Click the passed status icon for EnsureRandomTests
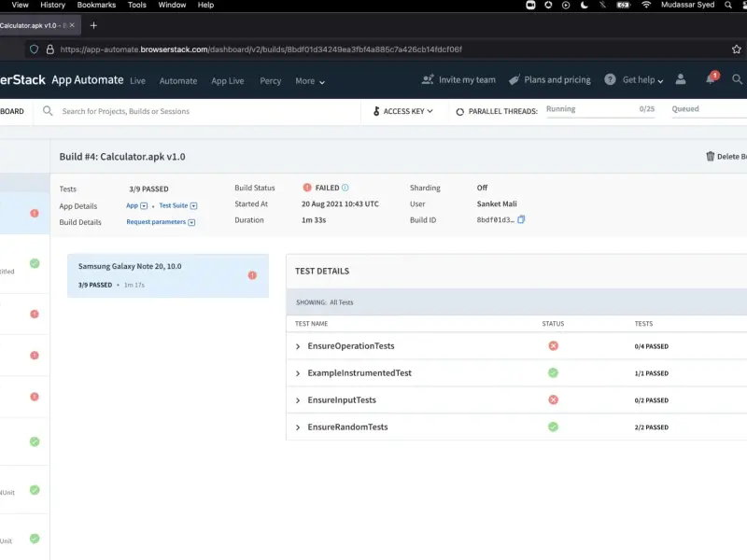The width and height of the screenshot is (747, 560). 553,427
